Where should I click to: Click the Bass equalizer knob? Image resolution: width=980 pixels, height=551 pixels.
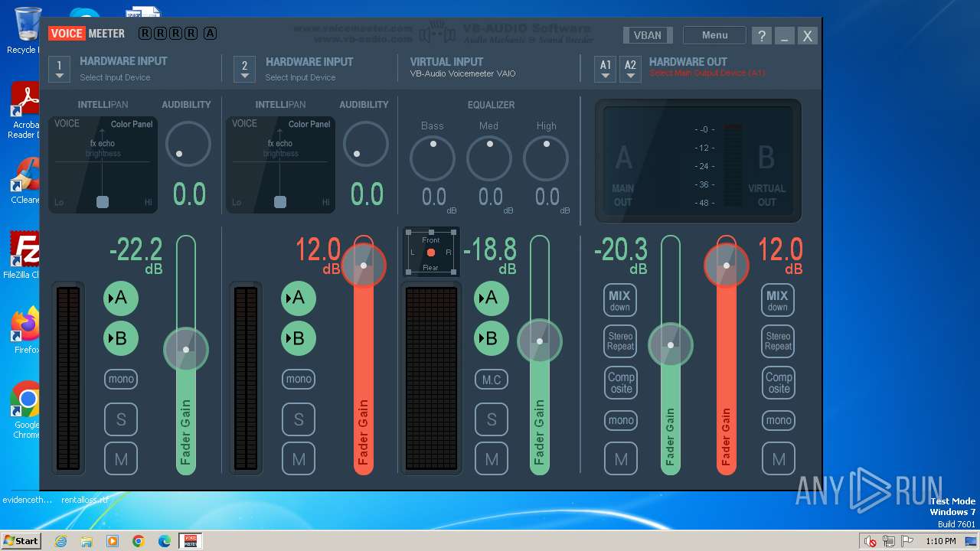433,158
